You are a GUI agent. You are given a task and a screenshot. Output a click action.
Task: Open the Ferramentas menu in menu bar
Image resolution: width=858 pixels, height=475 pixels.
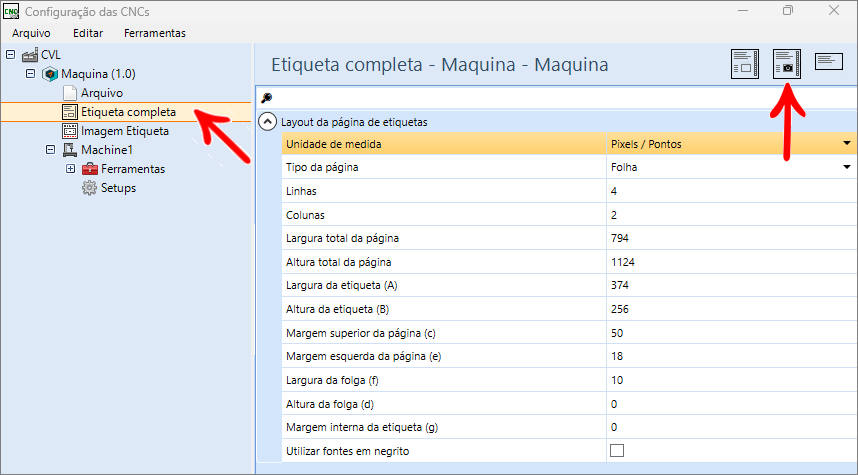[155, 33]
